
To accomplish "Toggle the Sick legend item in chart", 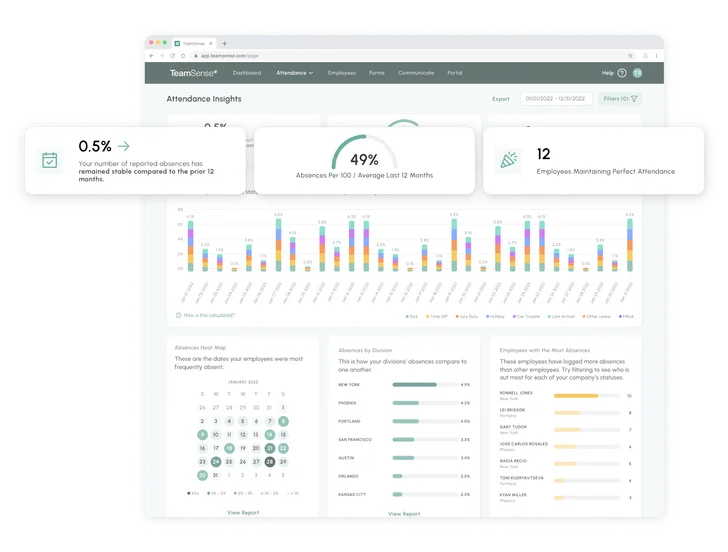I will (x=410, y=315).
